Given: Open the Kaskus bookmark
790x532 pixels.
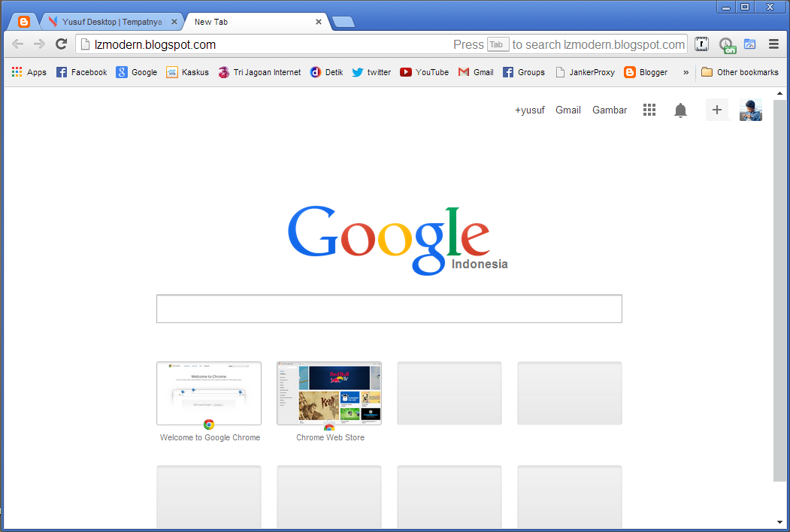Looking at the screenshot, I should coord(187,72).
